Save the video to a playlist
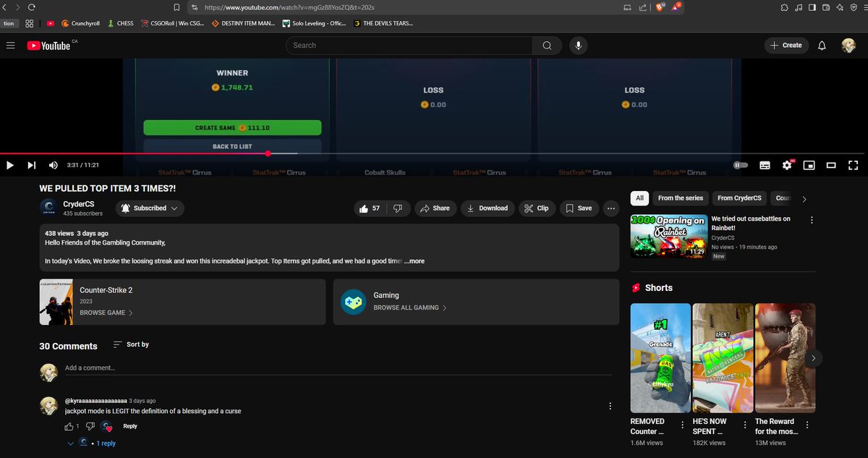 coord(579,208)
